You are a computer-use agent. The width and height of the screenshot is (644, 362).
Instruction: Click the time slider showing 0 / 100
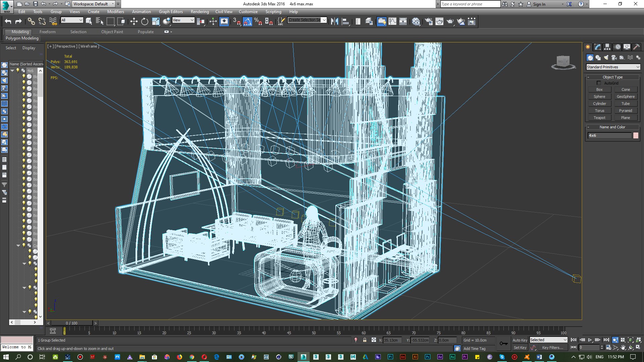tap(71, 323)
